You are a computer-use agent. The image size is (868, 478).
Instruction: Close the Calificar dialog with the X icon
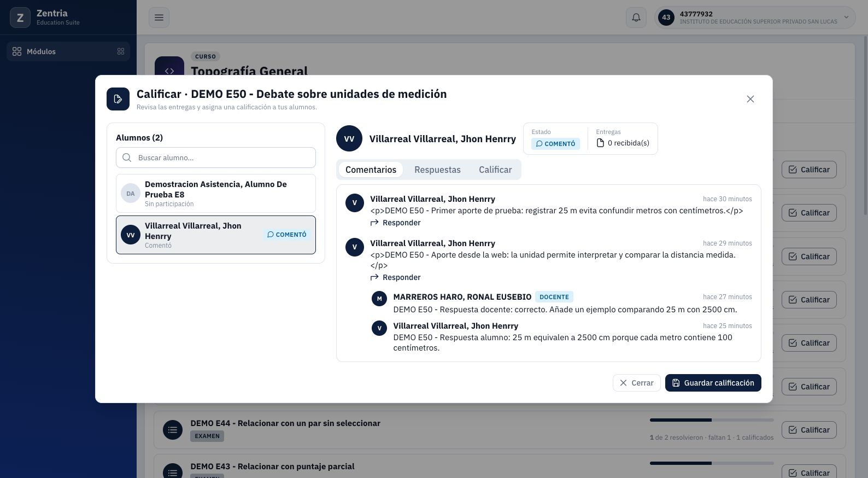point(750,99)
